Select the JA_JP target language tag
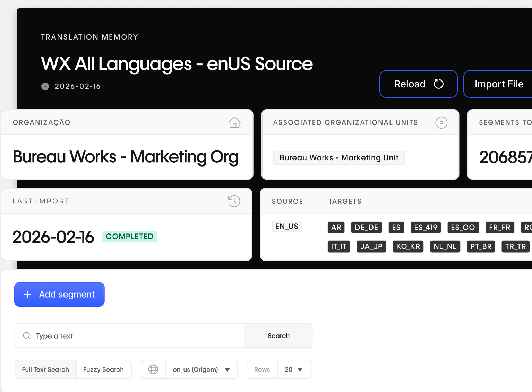 click(371, 247)
